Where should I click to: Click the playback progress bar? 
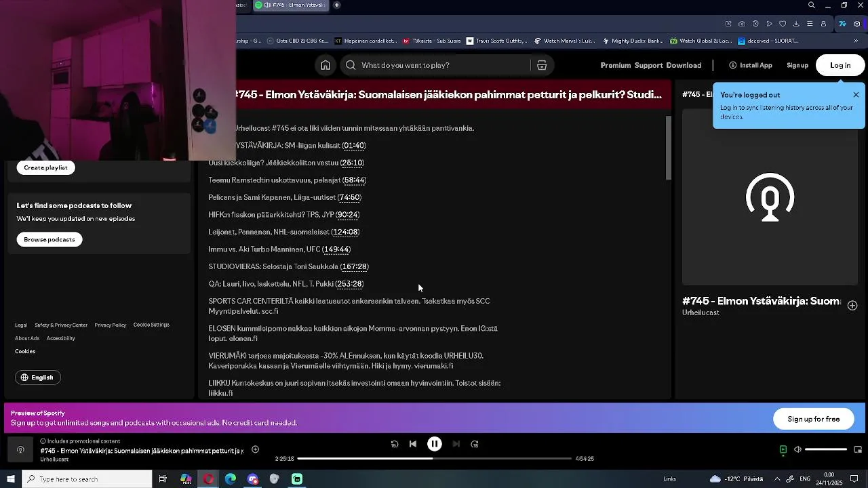pyautogui.click(x=435, y=459)
